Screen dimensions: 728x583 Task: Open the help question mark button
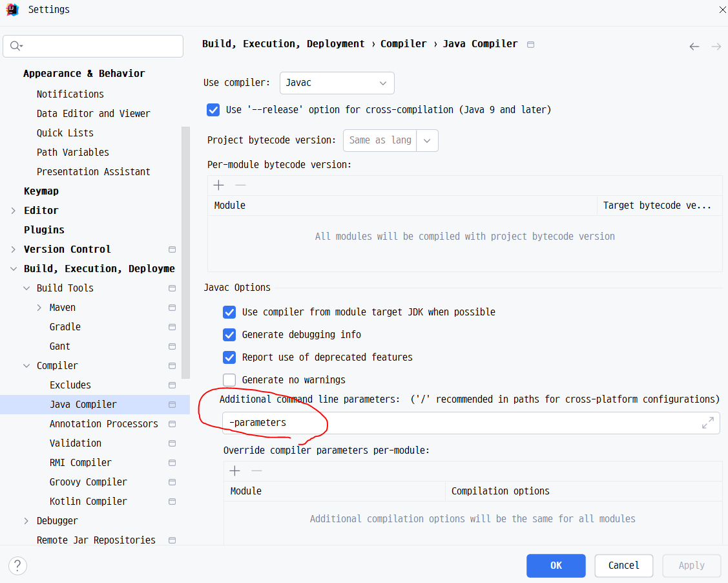coord(17,566)
